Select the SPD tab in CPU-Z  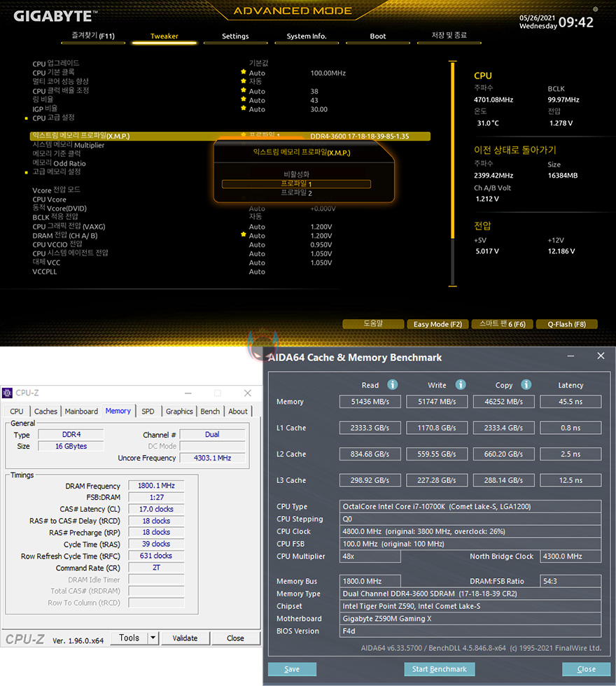click(148, 412)
